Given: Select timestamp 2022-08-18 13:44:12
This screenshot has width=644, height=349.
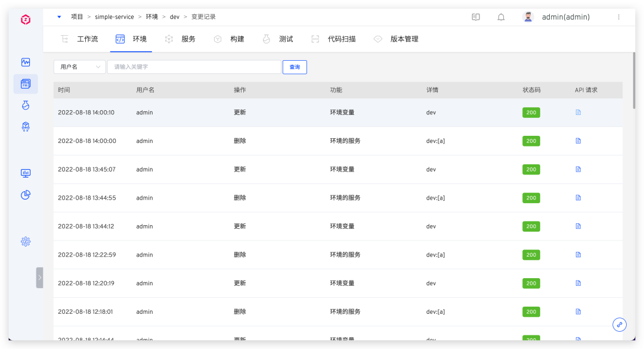Looking at the screenshot, I should coord(86,226).
